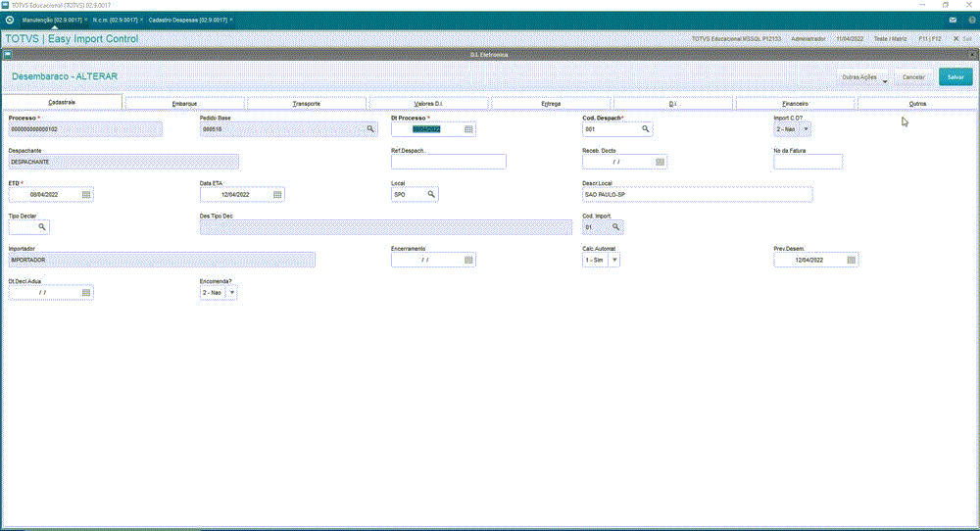
Task: Click the Salvar button
Action: click(955, 77)
